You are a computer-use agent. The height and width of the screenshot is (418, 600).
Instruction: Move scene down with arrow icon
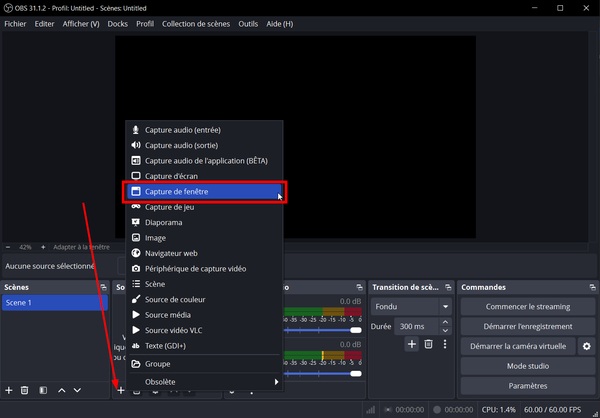coord(78,390)
